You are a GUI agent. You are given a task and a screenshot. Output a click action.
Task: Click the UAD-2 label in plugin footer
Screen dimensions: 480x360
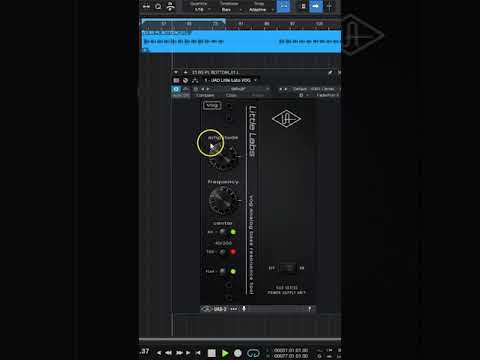pyautogui.click(x=220, y=309)
